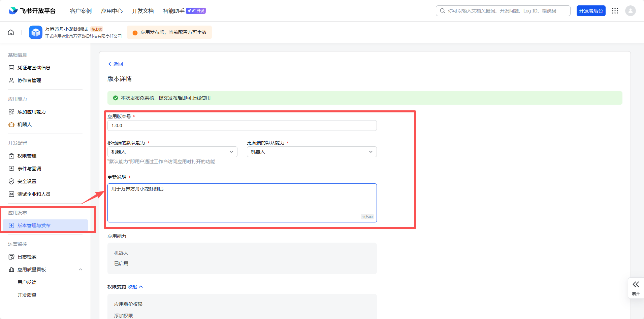Select 版本管理与发布 in the sidebar
The image size is (644, 319).
[34, 225]
